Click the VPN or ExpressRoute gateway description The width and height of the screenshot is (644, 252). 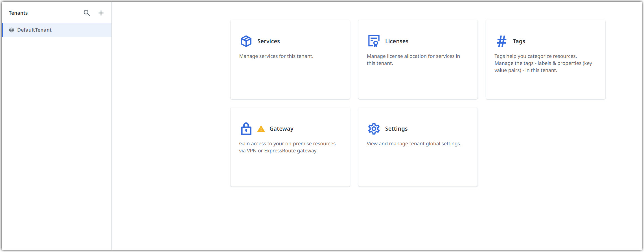(x=287, y=147)
